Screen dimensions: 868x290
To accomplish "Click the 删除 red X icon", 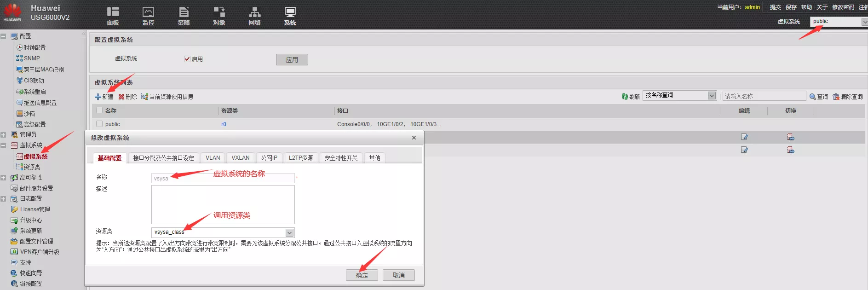I will coord(121,97).
